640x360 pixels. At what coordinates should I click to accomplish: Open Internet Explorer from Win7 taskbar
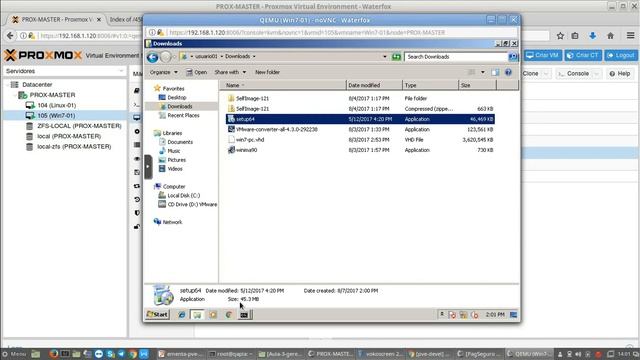pos(182,315)
